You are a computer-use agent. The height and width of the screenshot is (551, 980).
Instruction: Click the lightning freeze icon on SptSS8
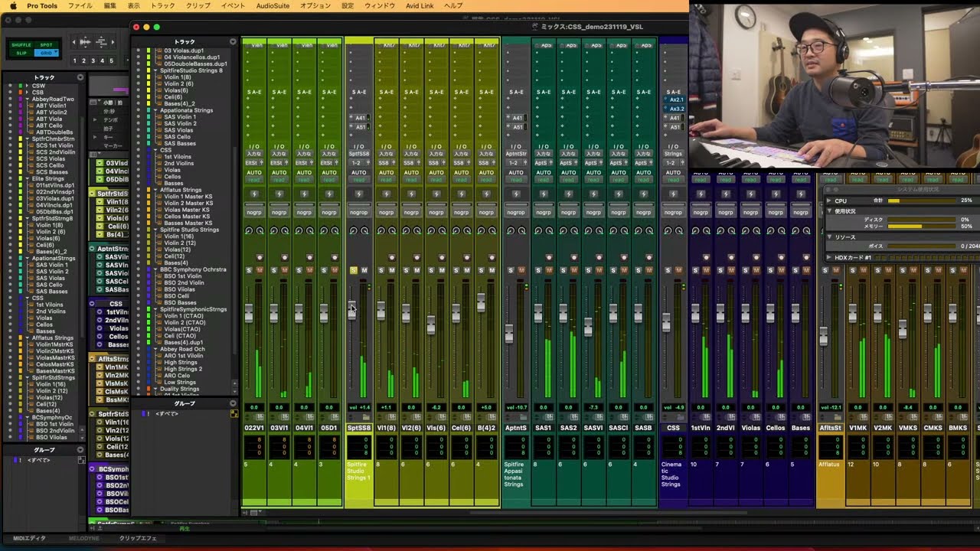(358, 194)
